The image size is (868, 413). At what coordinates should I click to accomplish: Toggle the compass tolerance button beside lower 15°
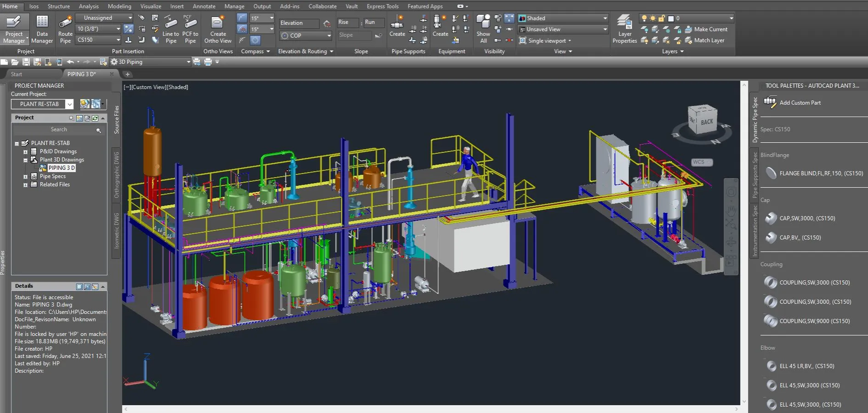[242, 29]
